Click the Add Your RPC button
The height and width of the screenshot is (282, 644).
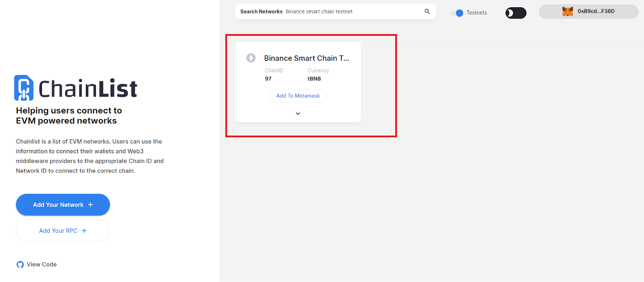click(x=63, y=231)
